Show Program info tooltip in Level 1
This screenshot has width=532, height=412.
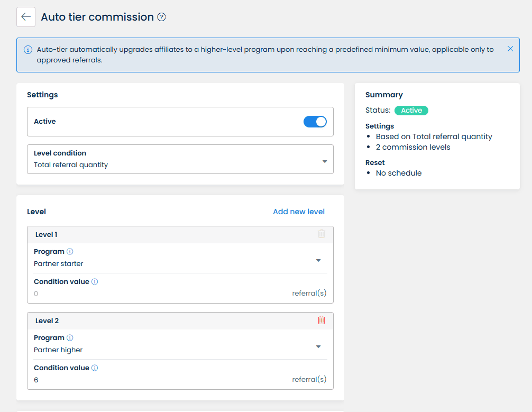[x=70, y=252]
